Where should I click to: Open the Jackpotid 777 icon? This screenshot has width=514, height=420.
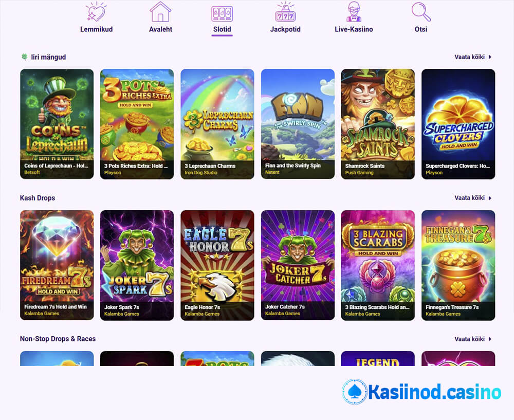[x=285, y=12]
